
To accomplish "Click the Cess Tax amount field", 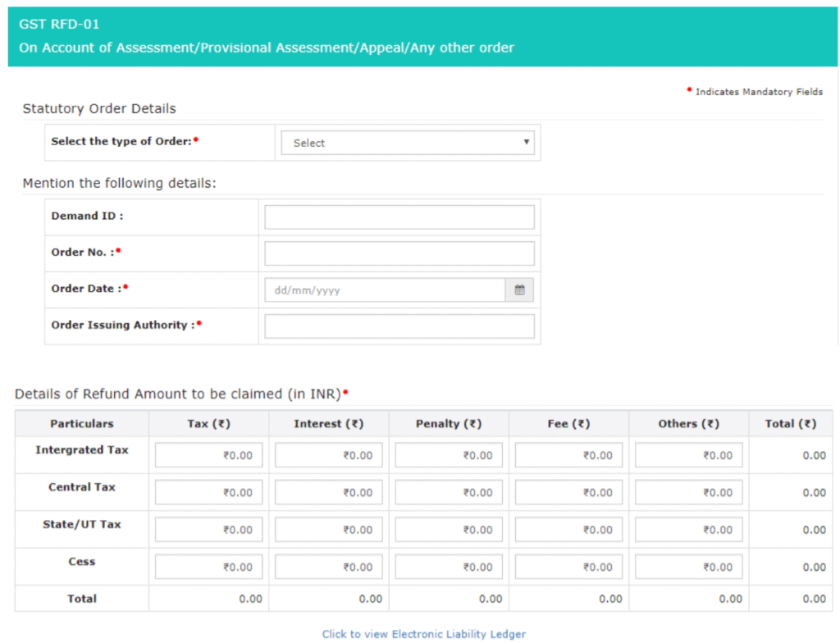I will pos(208,567).
